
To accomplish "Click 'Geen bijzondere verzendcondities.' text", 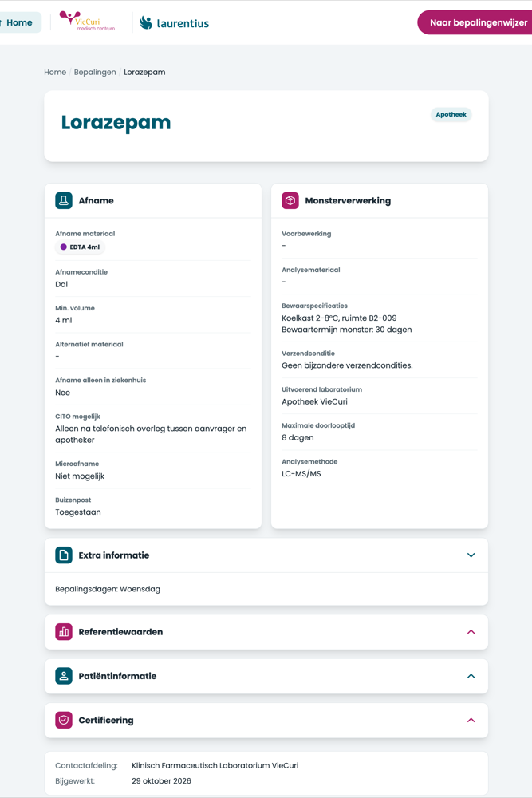I will [x=348, y=365].
